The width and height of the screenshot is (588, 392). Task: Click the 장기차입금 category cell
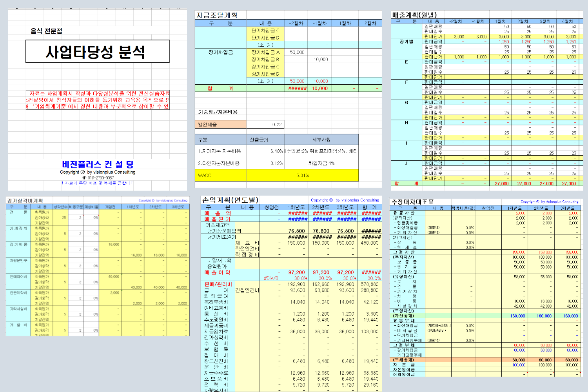pyautogui.click(x=220, y=52)
